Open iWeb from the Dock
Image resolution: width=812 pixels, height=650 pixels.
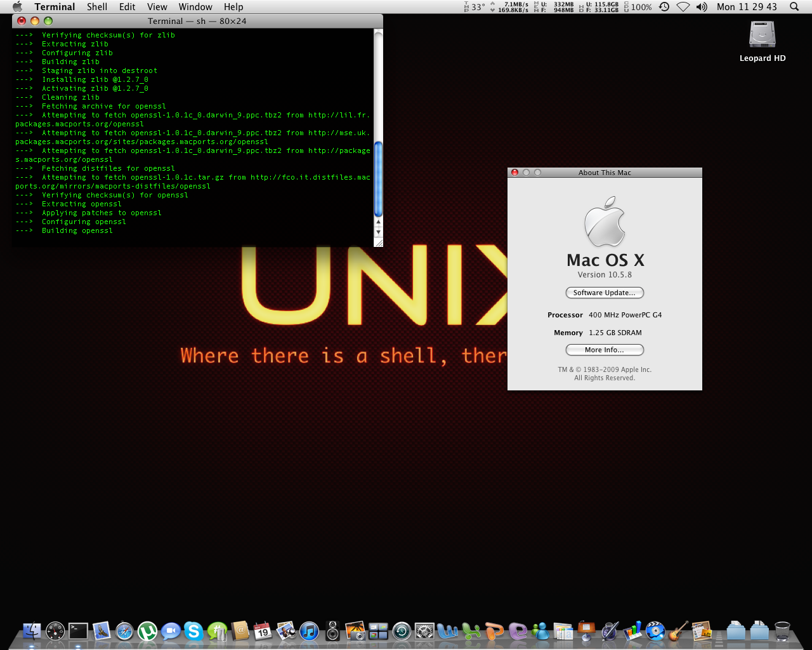702,631
